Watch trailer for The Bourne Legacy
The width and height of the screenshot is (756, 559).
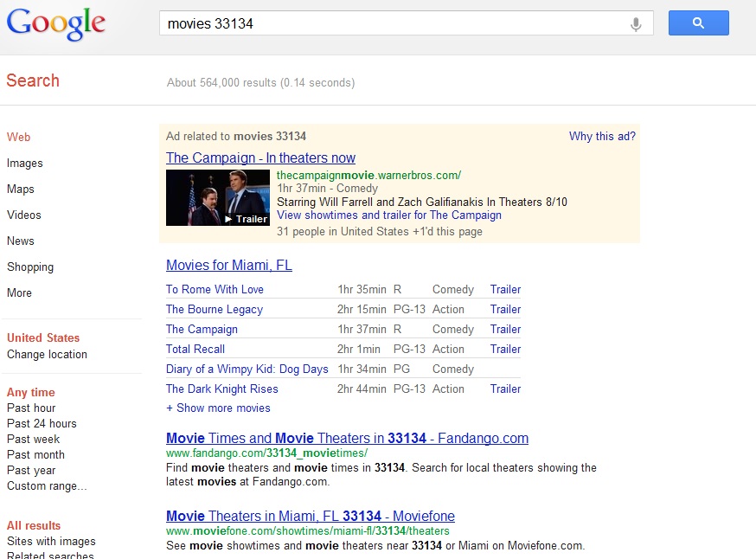coord(505,309)
